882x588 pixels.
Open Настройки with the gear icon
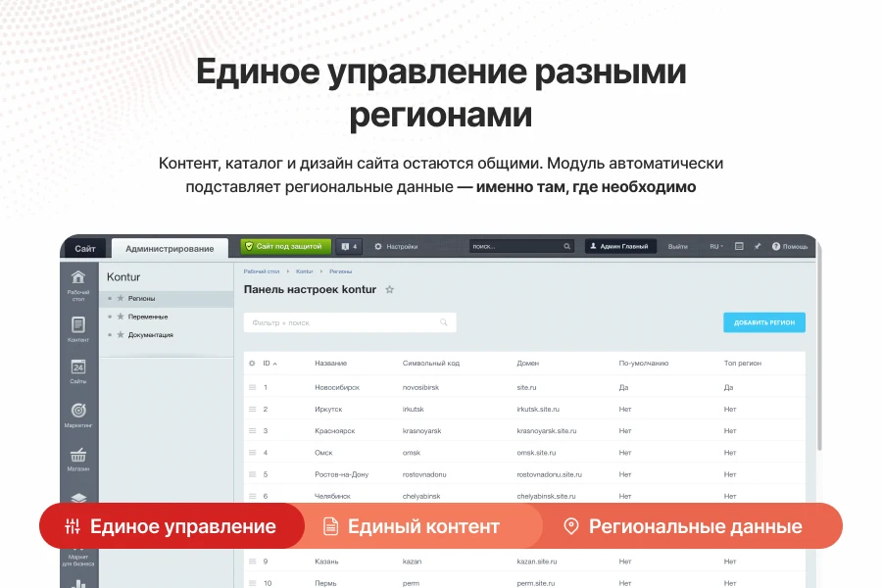click(396, 246)
